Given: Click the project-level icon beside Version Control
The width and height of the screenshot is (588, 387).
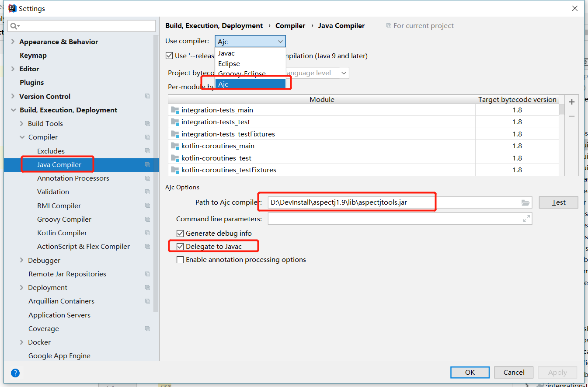Looking at the screenshot, I should pos(147,96).
